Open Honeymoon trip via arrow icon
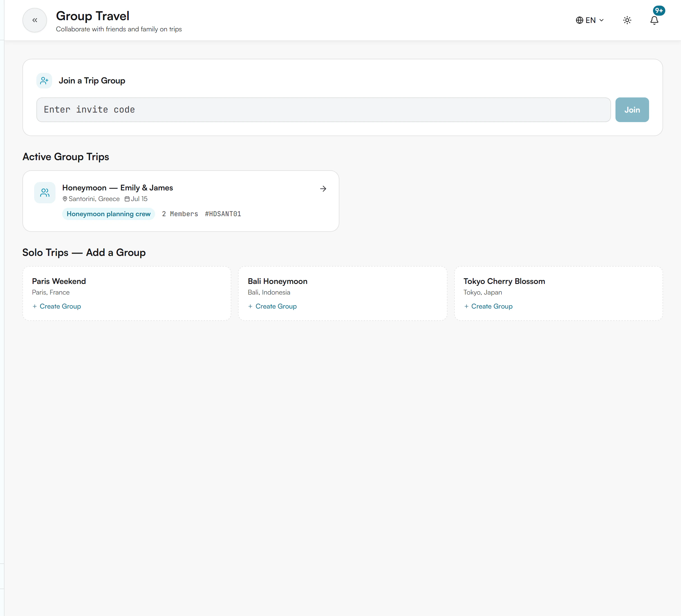This screenshot has height=616, width=681. [323, 189]
